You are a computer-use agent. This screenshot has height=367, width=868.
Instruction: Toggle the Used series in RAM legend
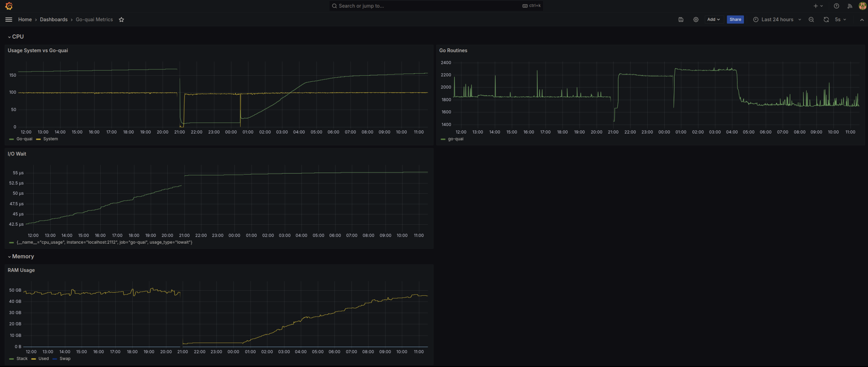43,358
